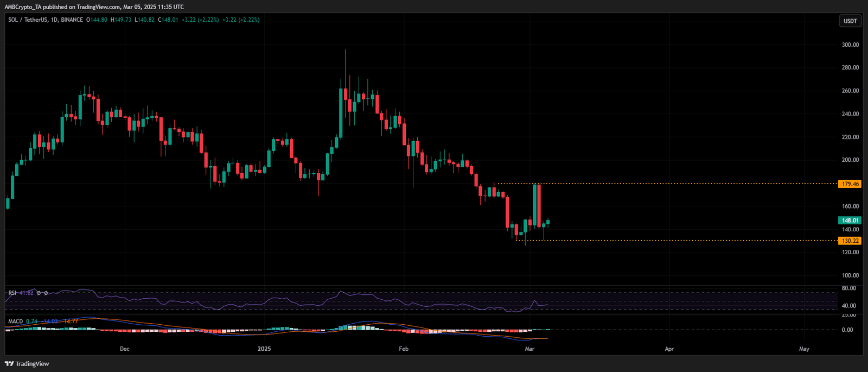Viewport: 868px width, 372px height.
Task: Click the TradingView logo icon
Action: (x=9, y=364)
